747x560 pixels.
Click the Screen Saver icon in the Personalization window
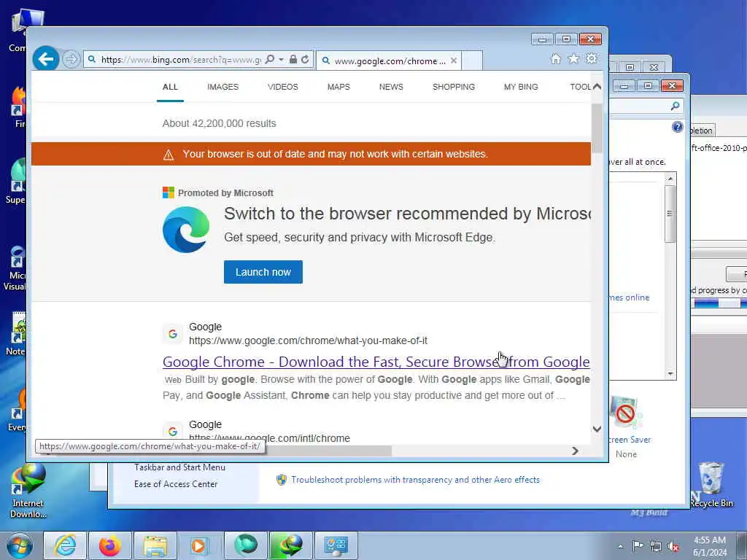(628, 413)
